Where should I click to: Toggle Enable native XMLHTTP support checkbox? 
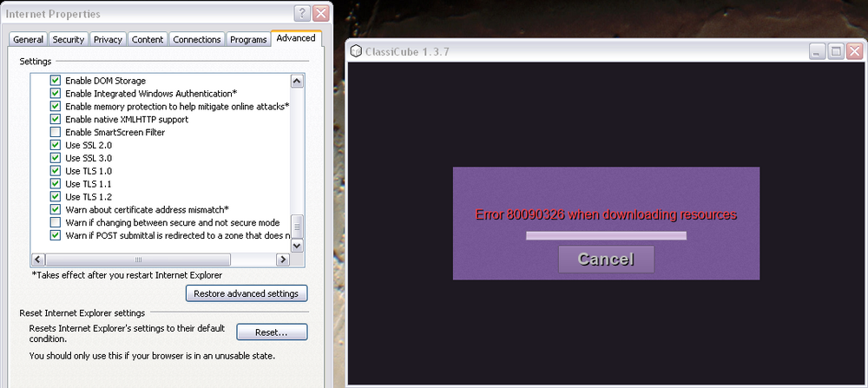(x=56, y=119)
